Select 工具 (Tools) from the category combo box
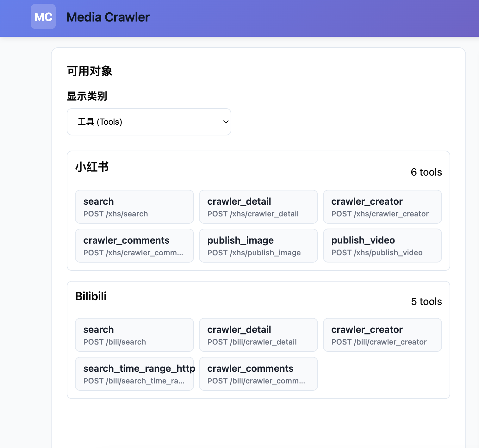The image size is (479, 448). pyautogui.click(x=149, y=122)
